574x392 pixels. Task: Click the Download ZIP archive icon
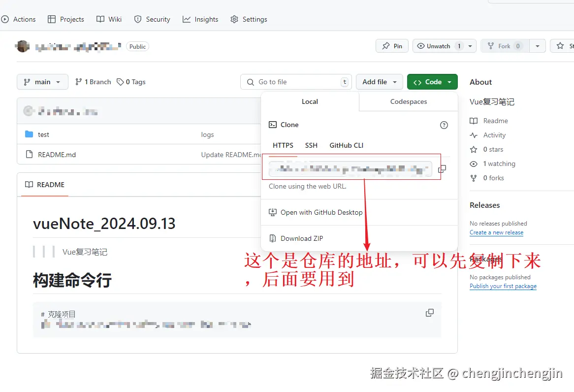click(x=273, y=238)
